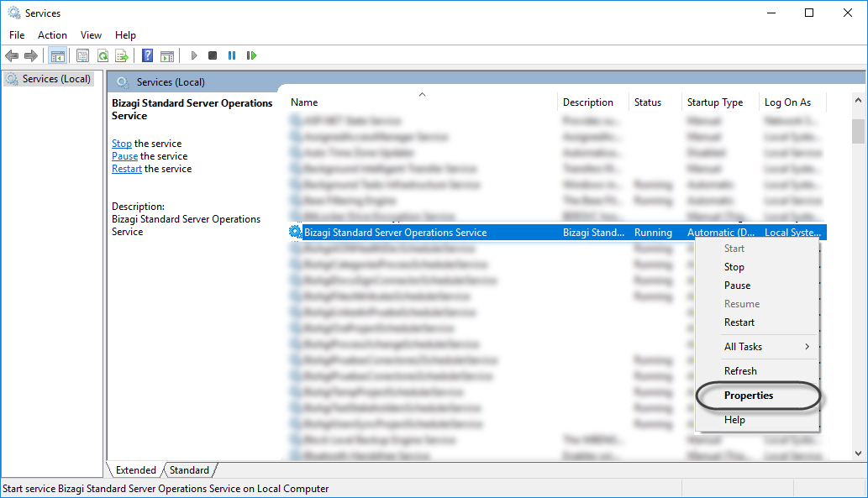Image resolution: width=868 pixels, height=498 pixels.
Task: Click the 'Bizagi Stand...' description cell
Action: click(x=593, y=233)
